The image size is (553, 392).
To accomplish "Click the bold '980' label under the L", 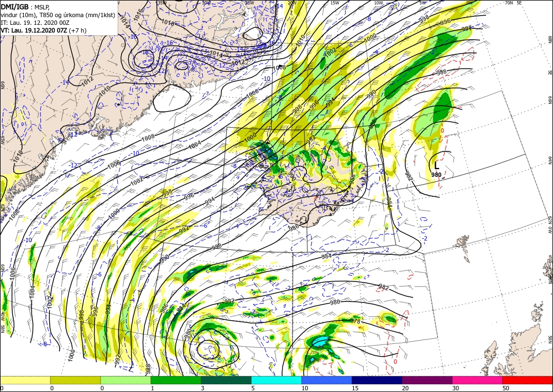I will 436,175.
